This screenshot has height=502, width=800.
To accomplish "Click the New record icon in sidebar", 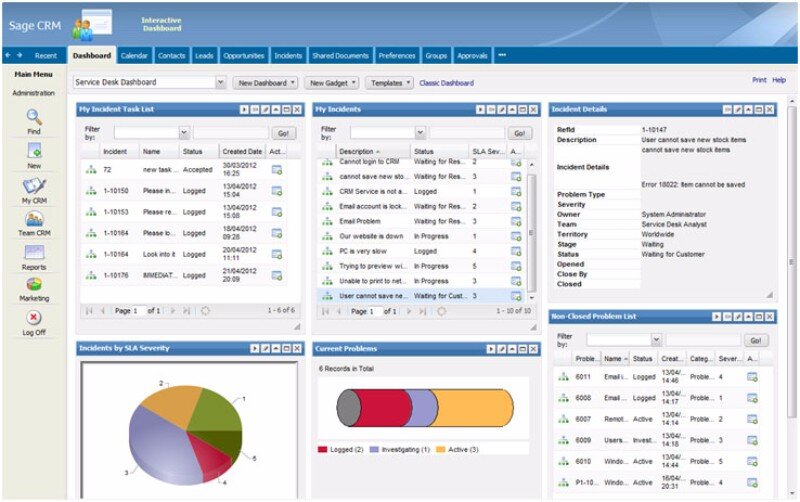I will tap(34, 151).
